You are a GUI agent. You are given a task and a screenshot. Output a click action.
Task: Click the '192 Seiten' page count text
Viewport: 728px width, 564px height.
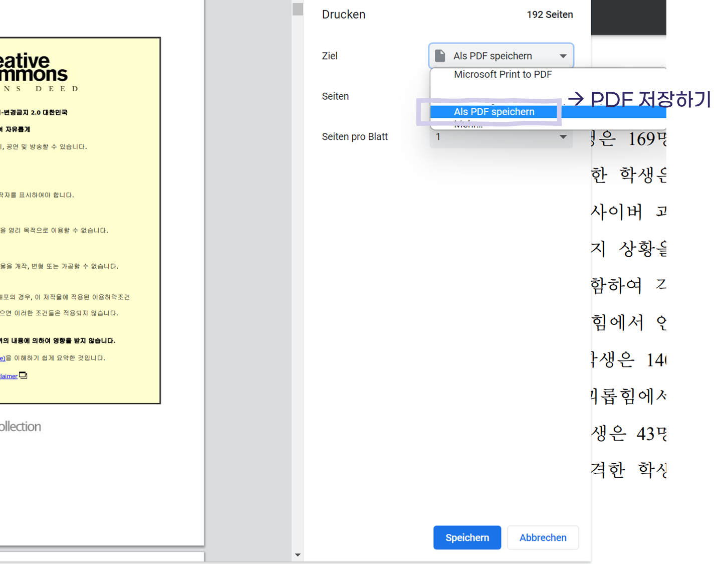pyautogui.click(x=550, y=15)
